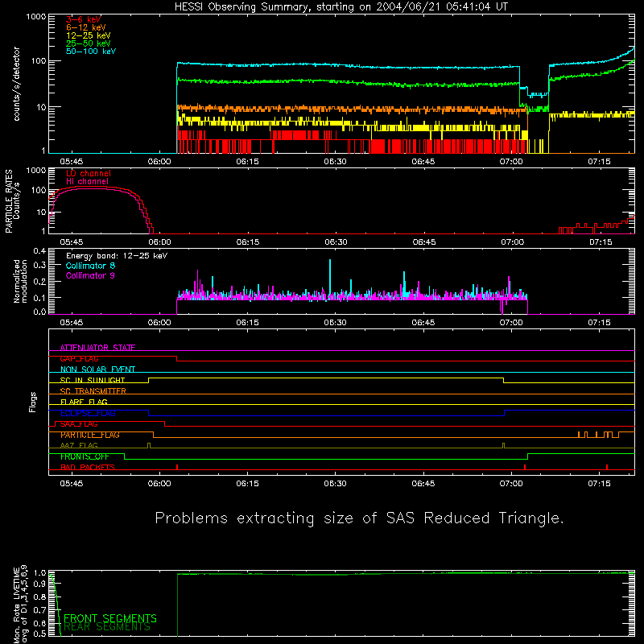Click the "0.4" value on the modulation axis
Viewport: 644px width, 644px height.
click(x=39, y=251)
